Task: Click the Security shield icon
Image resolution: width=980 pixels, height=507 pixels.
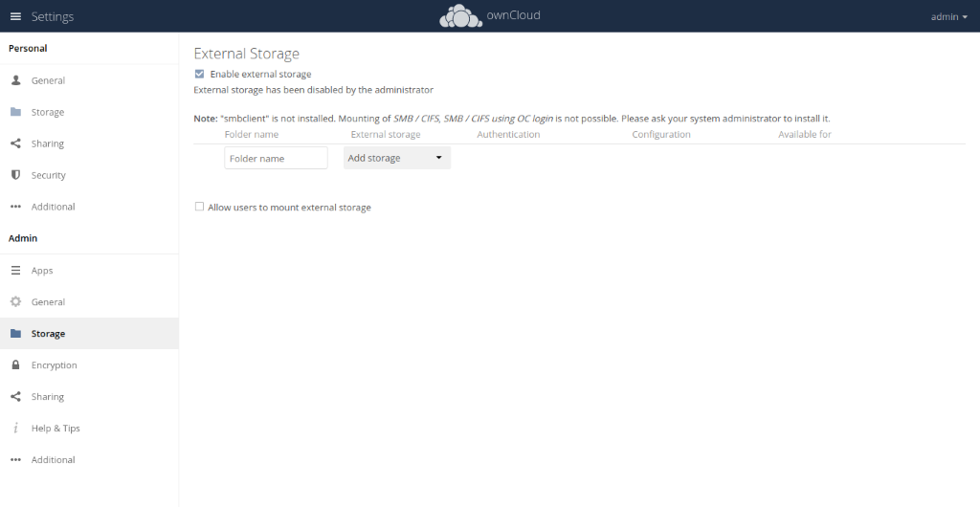Action: (15, 175)
